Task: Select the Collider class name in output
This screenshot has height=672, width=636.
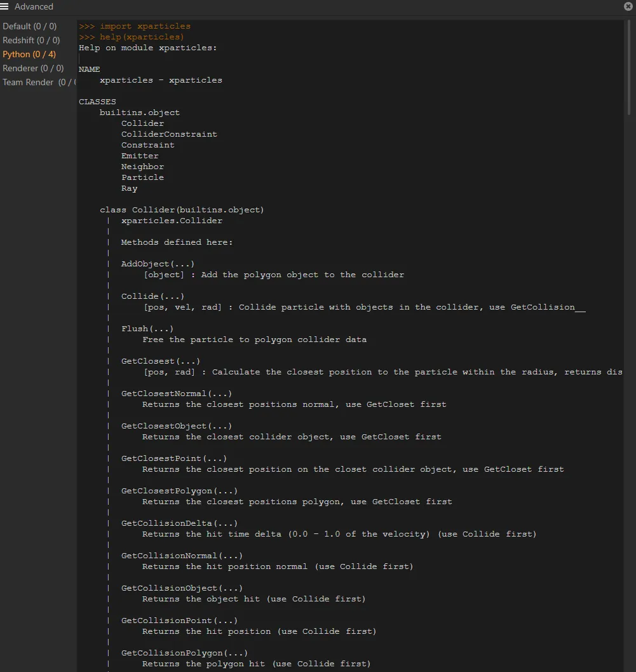Action: click(142, 123)
